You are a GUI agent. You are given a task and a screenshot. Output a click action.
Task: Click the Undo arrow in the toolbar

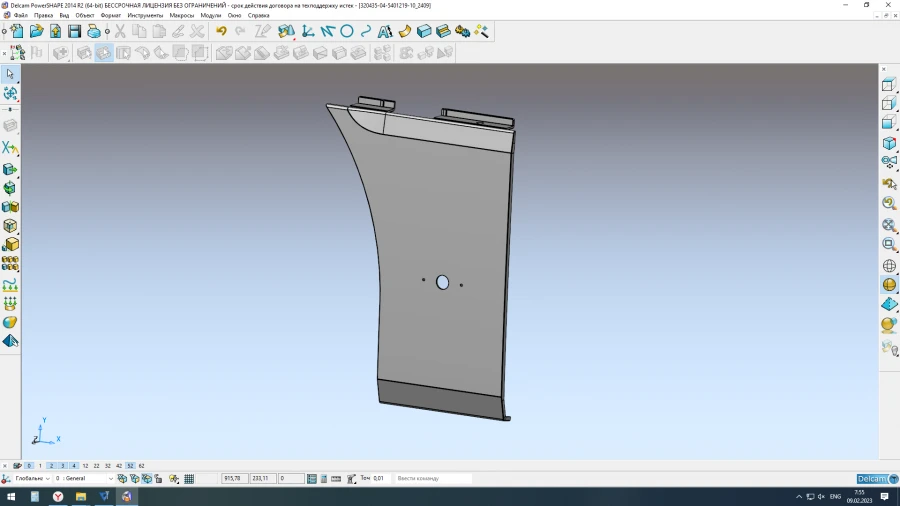(x=221, y=31)
